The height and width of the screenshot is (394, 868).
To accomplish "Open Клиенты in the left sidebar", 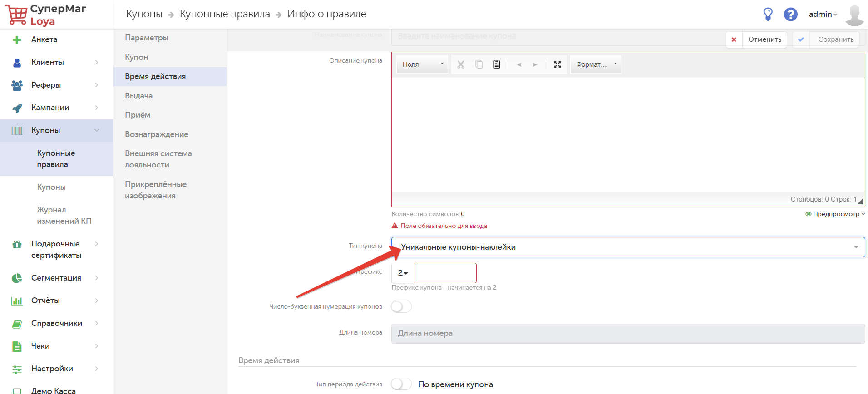I will point(48,62).
